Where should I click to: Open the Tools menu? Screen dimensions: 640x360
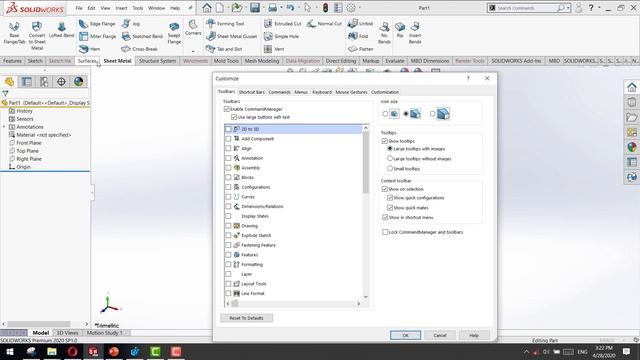click(x=138, y=8)
